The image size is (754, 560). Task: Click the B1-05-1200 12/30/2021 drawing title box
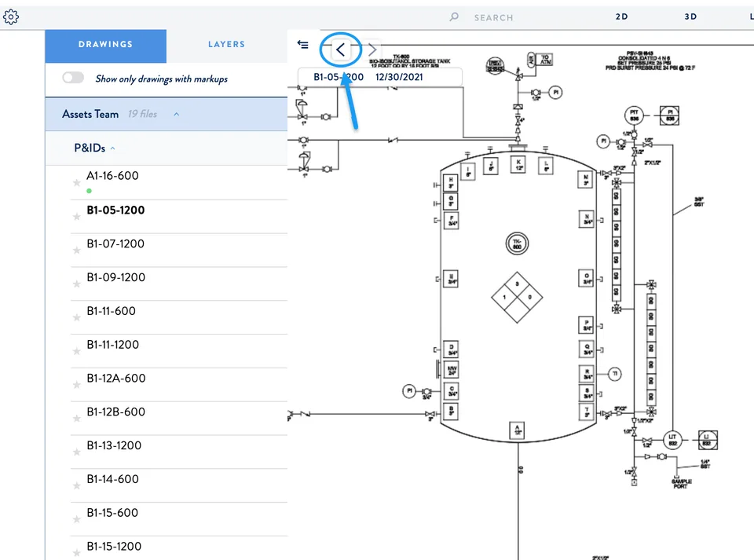380,77
